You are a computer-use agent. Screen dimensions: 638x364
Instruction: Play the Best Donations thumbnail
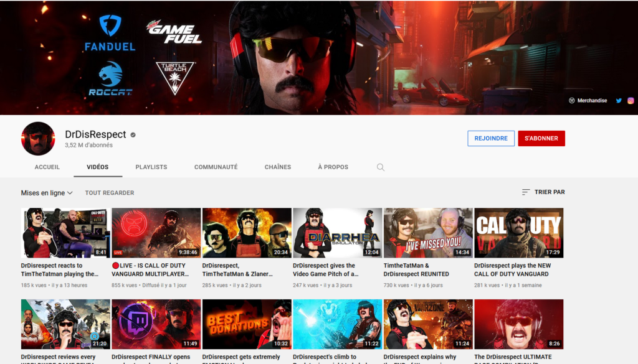click(x=247, y=324)
